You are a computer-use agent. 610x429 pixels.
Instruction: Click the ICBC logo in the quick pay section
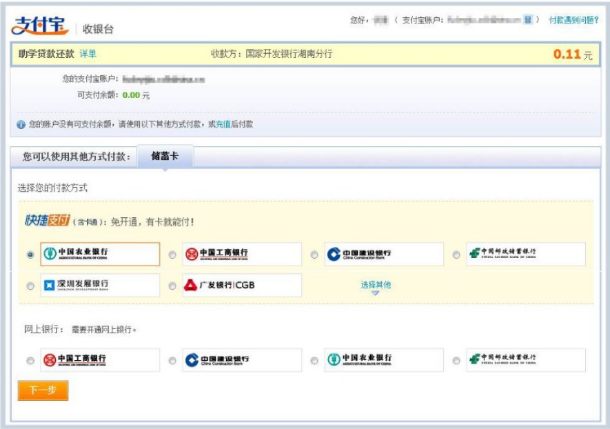coord(242,254)
